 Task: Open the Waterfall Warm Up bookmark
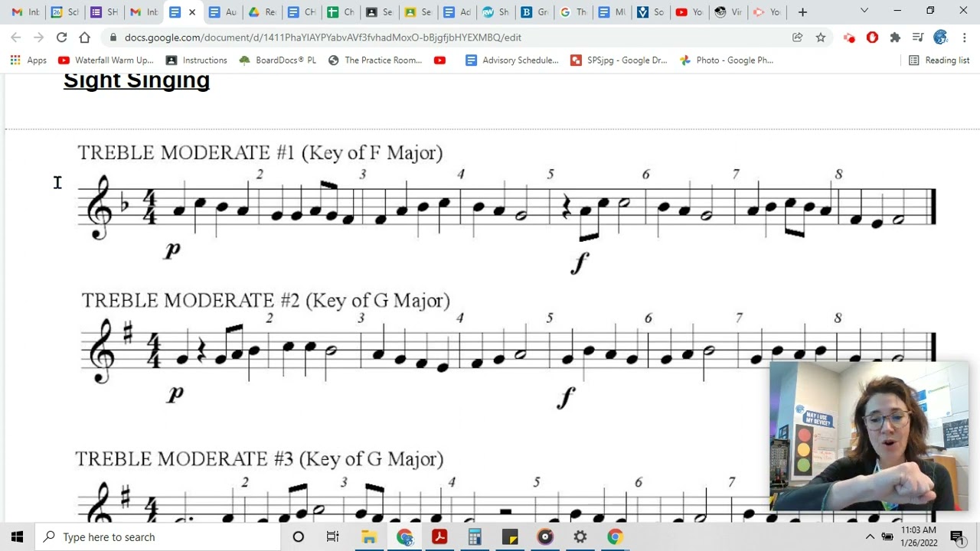coord(106,60)
